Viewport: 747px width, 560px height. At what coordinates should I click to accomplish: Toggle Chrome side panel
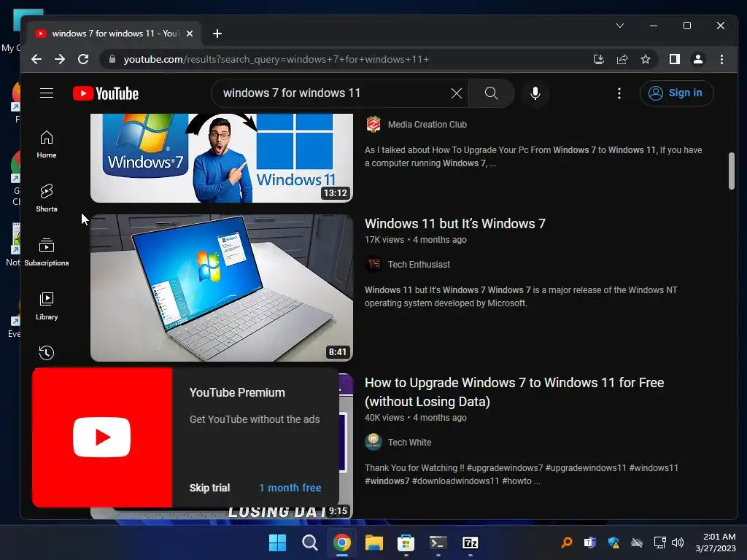pos(675,59)
